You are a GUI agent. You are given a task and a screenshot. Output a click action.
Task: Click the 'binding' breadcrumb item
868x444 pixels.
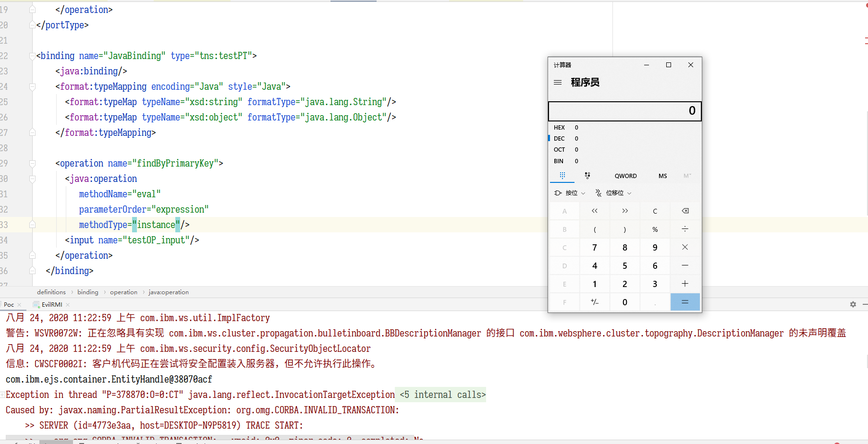tap(87, 292)
